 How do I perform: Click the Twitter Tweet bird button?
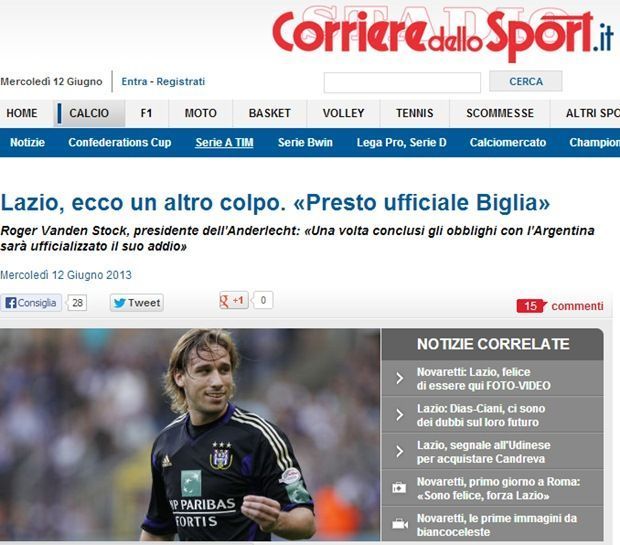[x=137, y=303]
